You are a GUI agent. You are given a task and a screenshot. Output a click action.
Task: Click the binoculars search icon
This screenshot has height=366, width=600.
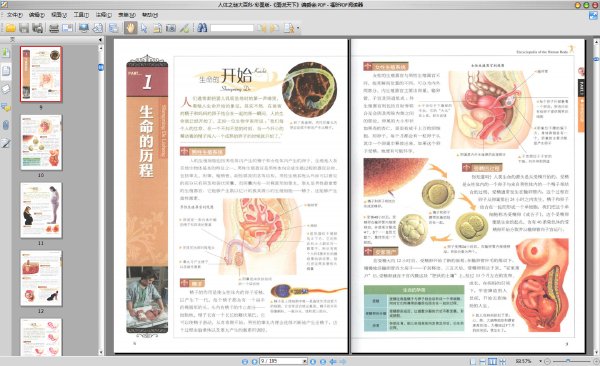(x=202, y=28)
